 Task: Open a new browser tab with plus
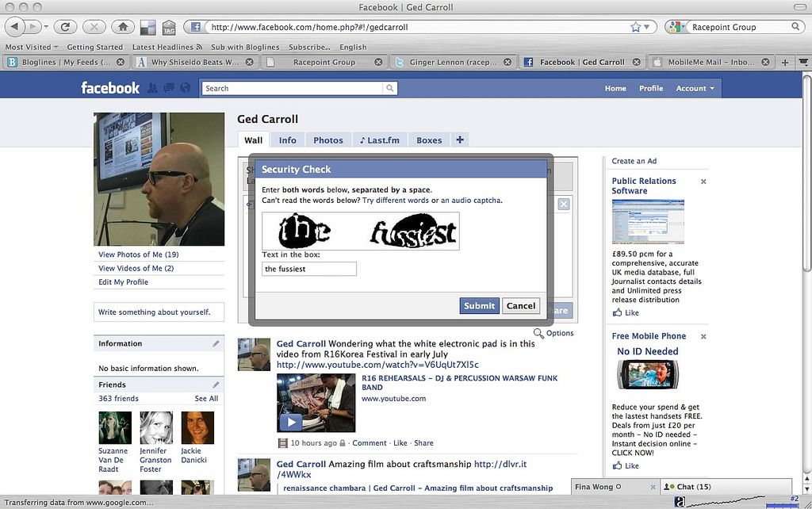(785, 62)
